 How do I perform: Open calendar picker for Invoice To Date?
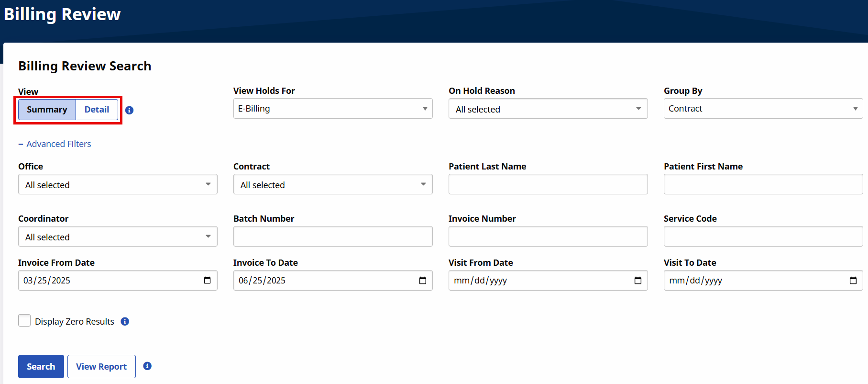(422, 281)
